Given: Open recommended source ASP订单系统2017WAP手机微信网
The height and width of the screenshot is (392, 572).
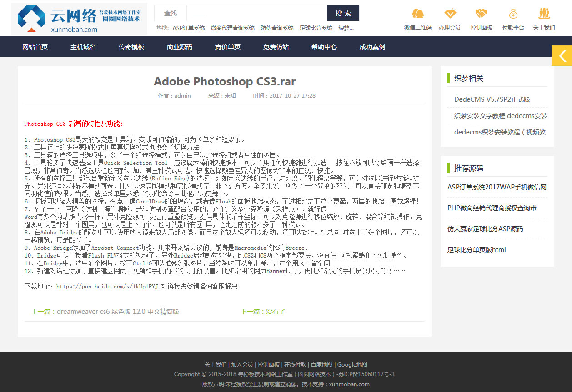Looking at the screenshot, I should (x=497, y=187).
